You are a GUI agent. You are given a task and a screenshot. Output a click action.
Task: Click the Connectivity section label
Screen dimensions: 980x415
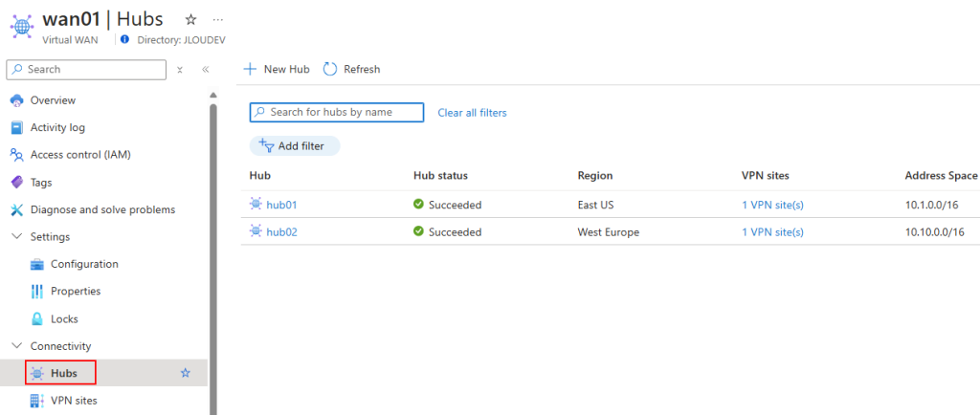[60, 346]
